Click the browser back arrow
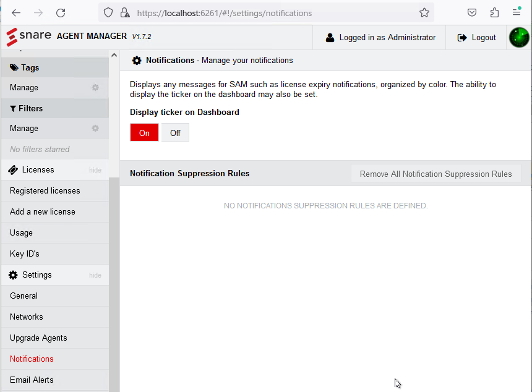532x392 pixels. (x=16, y=13)
